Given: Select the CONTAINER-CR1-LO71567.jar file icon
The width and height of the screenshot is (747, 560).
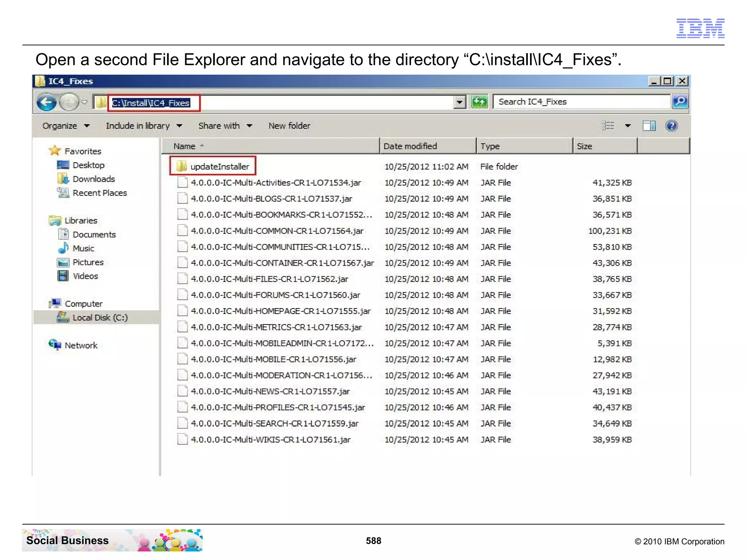Looking at the screenshot, I should click(x=182, y=262).
